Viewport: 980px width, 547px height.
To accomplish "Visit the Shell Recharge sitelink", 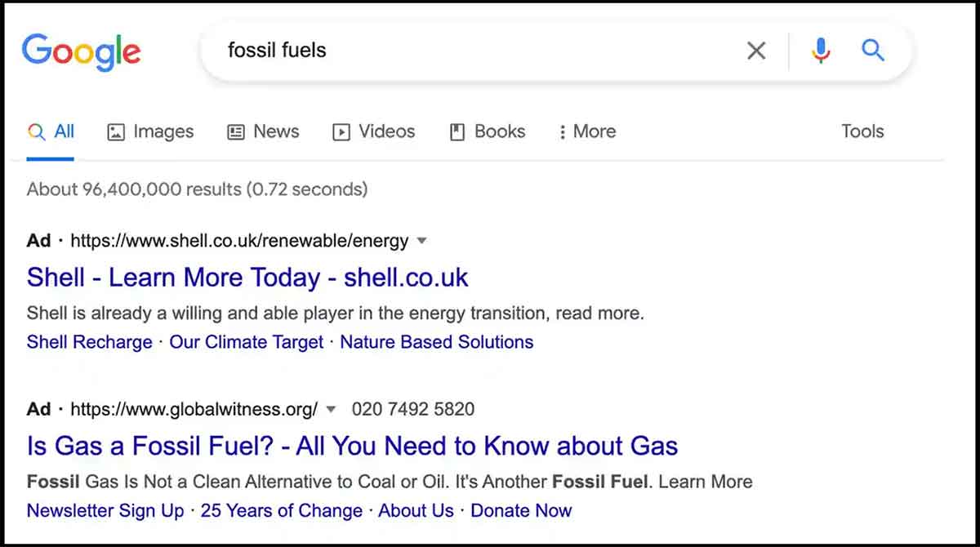I will pyautogui.click(x=89, y=342).
